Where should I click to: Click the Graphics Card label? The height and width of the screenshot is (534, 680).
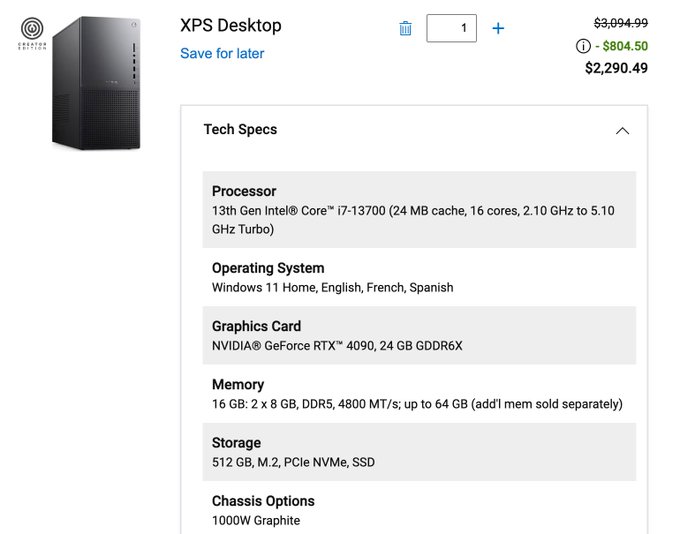pyautogui.click(x=256, y=326)
